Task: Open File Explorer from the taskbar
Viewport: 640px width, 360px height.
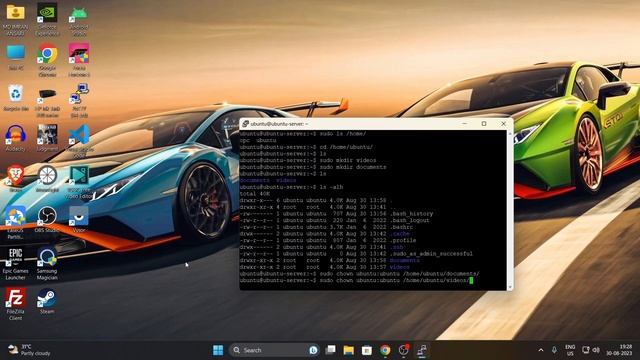Action: [x=348, y=350]
